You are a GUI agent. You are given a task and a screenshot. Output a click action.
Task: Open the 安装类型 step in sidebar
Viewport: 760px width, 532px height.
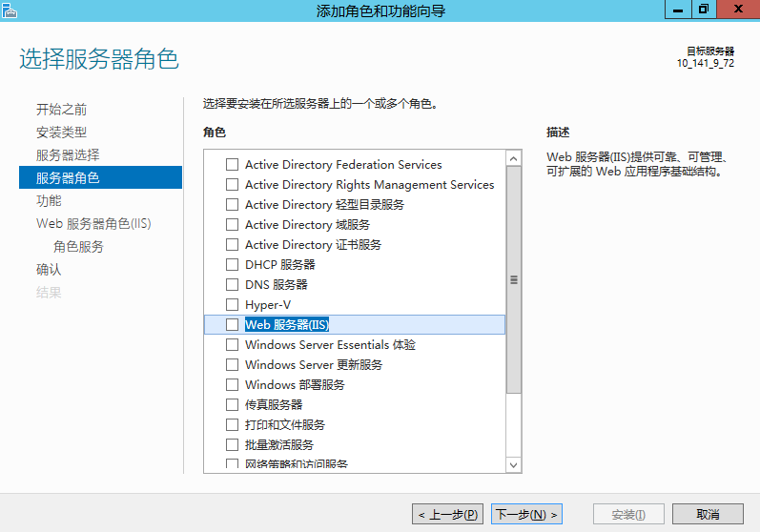coord(61,133)
